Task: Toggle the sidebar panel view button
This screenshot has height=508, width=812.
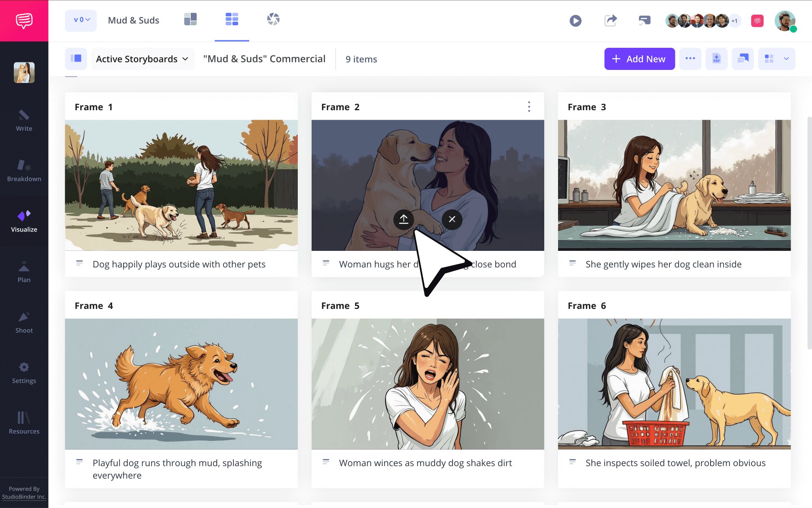Action: [76, 59]
